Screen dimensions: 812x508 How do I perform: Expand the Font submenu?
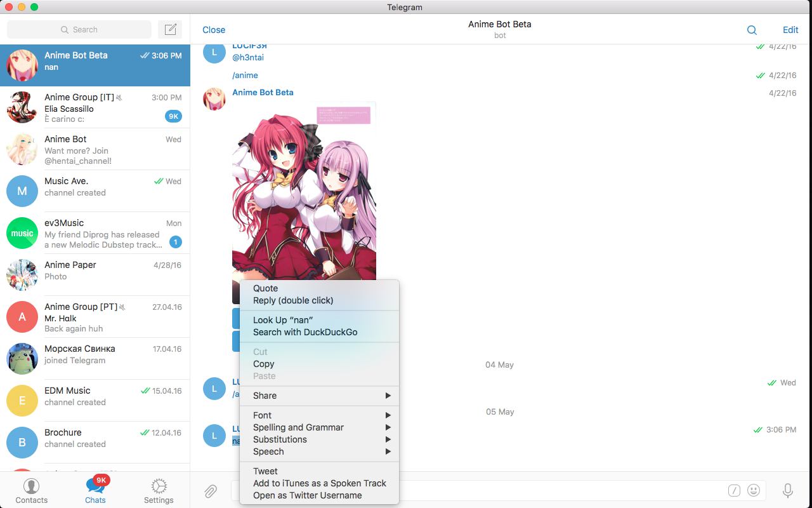[320, 415]
